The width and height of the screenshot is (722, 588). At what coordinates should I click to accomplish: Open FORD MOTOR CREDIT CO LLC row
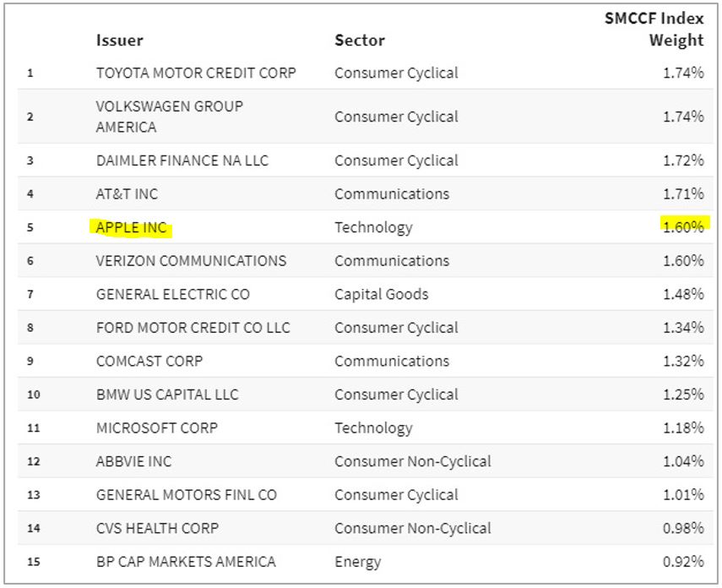(193, 327)
